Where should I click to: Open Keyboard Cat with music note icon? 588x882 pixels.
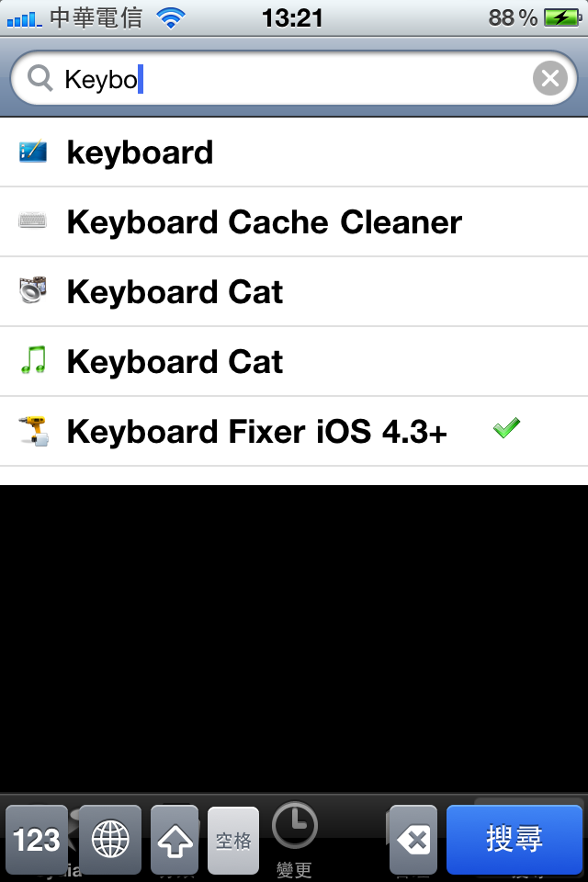[294, 361]
